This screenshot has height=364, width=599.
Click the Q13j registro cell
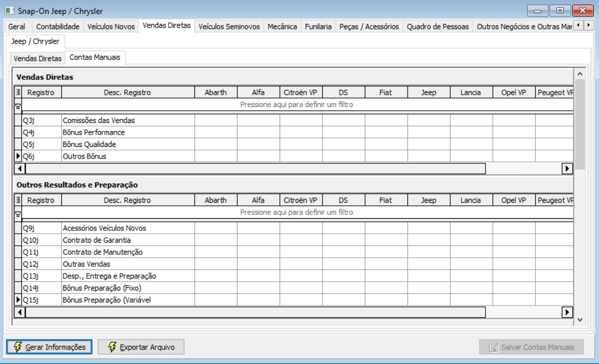click(x=41, y=276)
